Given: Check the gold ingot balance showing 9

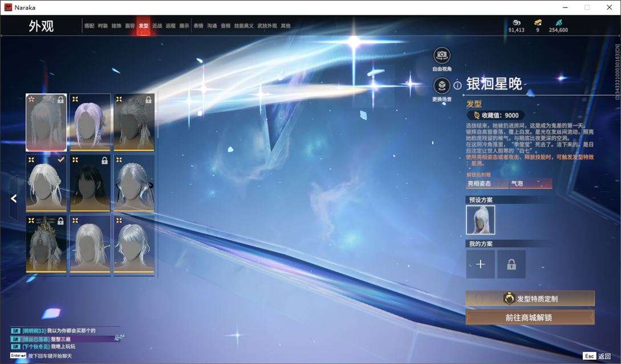Looking at the screenshot, I should pyautogui.click(x=537, y=26).
